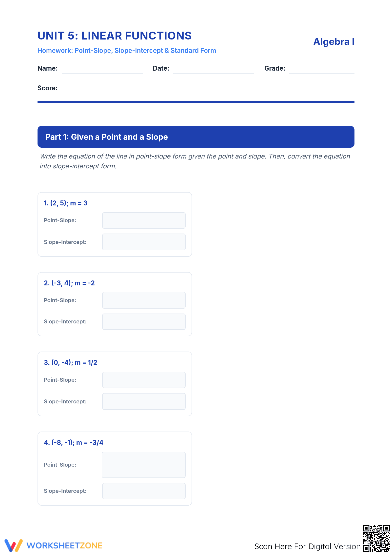Click Slope-Intercept answer box for problem 3
Screen dimensions: 392x554
(x=144, y=401)
